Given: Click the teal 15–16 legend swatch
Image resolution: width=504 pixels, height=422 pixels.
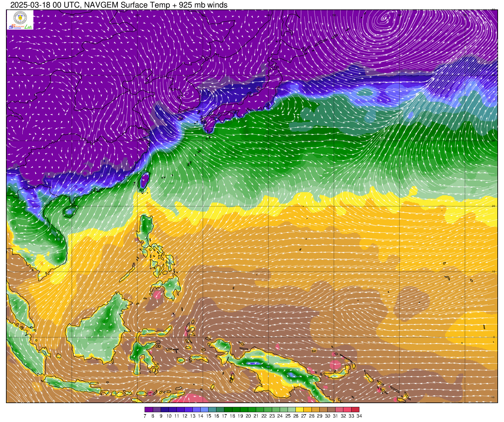Looking at the screenshot, I should pos(212,409).
